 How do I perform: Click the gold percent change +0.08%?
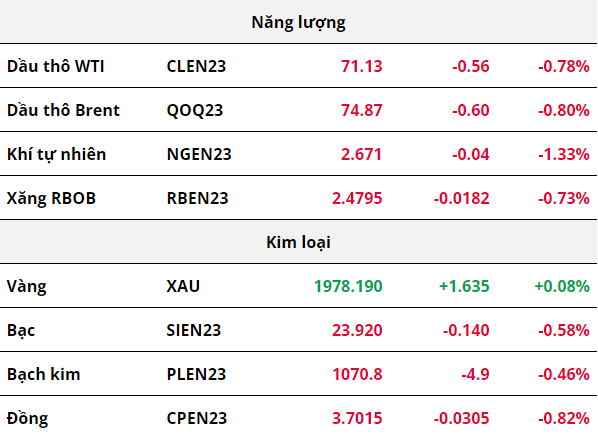(x=562, y=286)
